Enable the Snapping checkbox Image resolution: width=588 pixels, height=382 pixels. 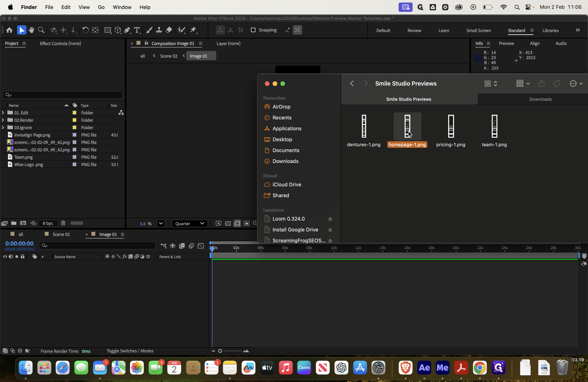253,30
